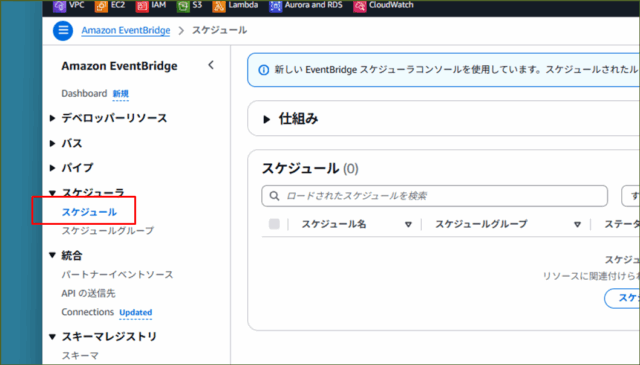Expand the デベロッパーリソース section

click(x=52, y=118)
